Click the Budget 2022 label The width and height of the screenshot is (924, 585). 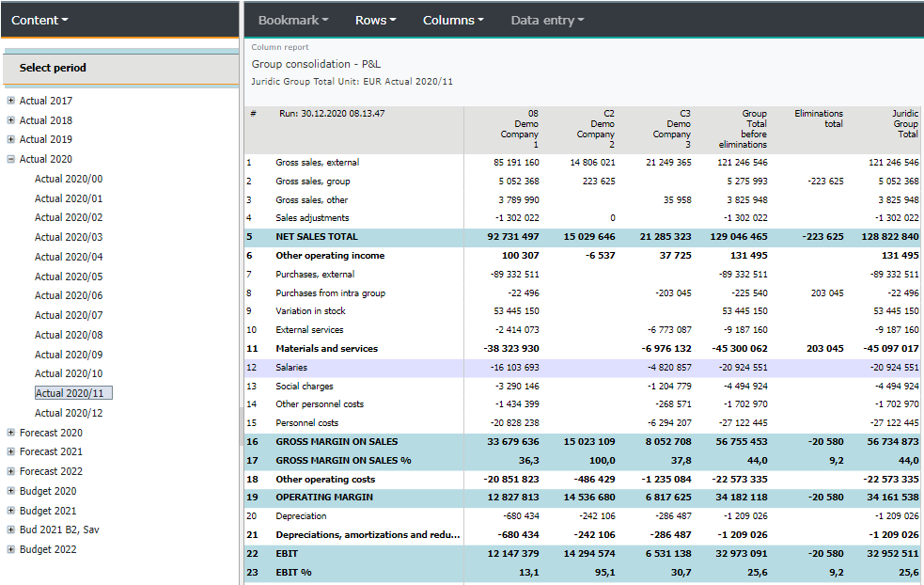48,549
